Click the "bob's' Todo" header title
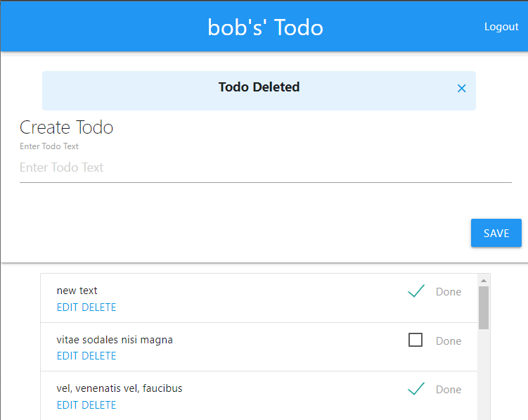528x420 pixels. pyautogui.click(x=265, y=27)
